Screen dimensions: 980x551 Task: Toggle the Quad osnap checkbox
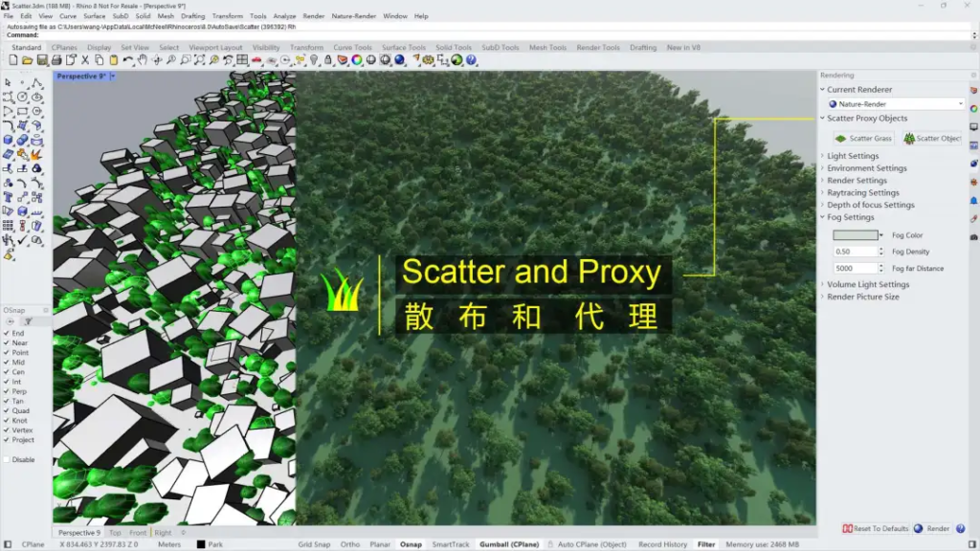(7, 410)
